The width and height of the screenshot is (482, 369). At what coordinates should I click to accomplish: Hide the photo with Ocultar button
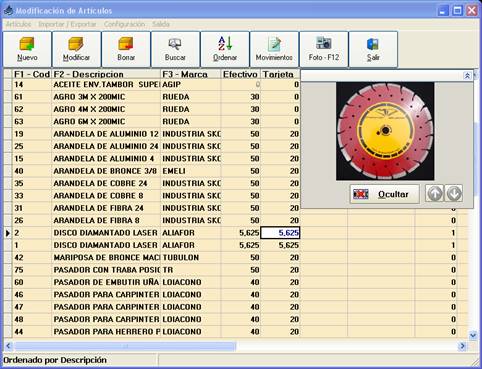(x=384, y=194)
